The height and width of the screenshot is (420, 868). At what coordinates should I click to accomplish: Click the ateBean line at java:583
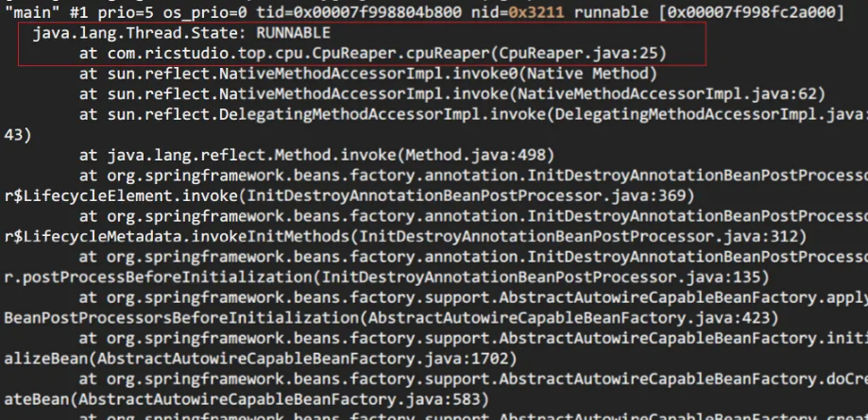(247, 399)
